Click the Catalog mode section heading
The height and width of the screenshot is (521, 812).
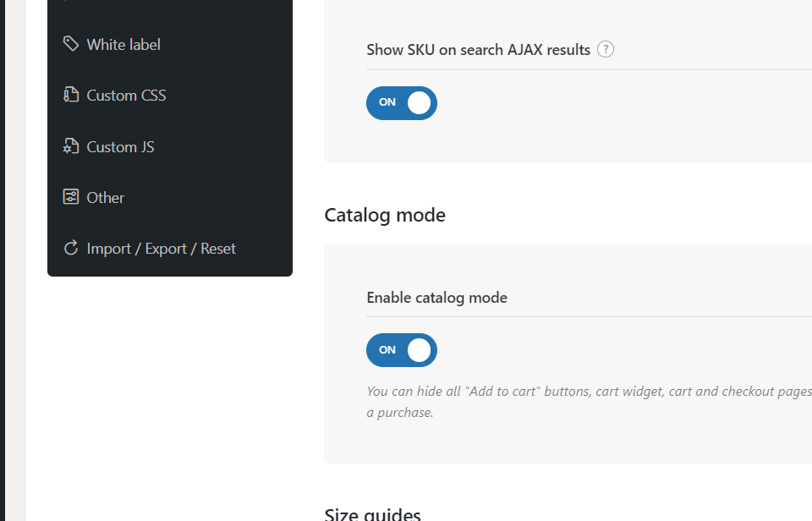pos(385,215)
